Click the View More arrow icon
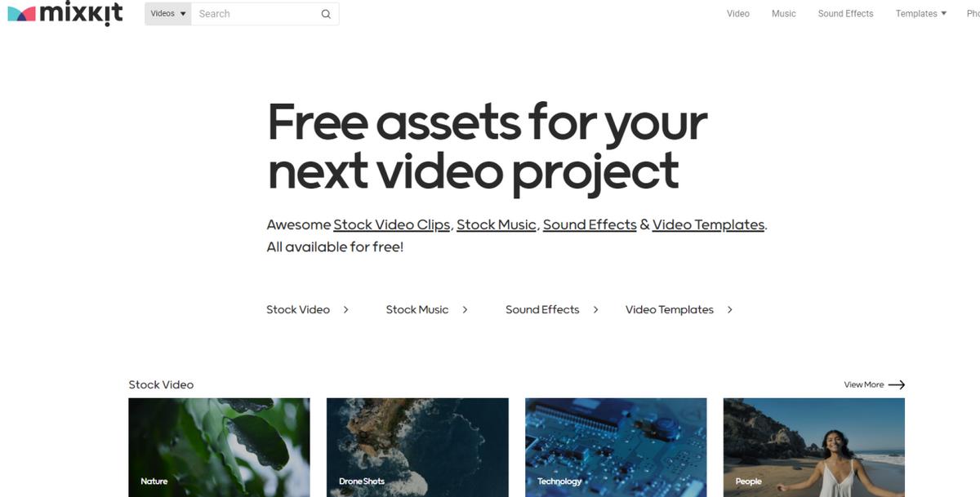The image size is (980, 497). tap(897, 384)
